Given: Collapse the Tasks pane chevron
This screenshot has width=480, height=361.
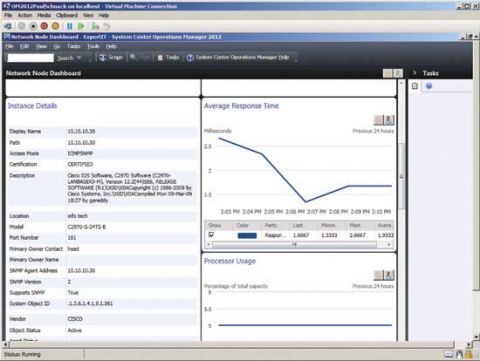Looking at the screenshot, I should pos(414,73).
